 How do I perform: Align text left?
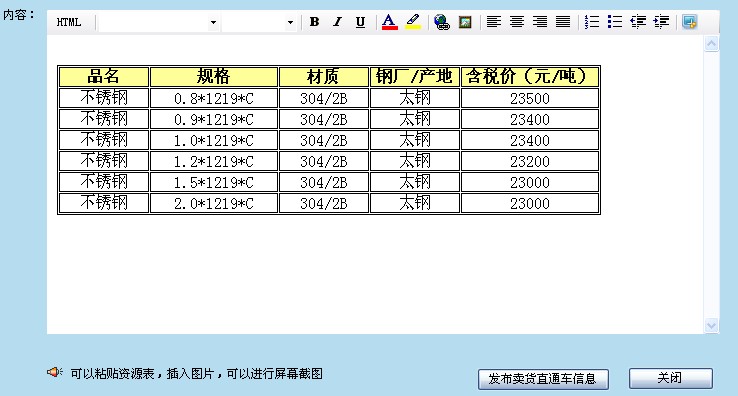(494, 22)
